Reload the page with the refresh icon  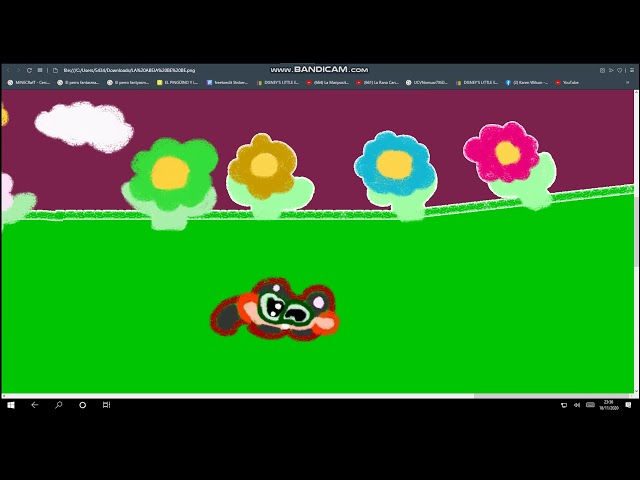(x=29, y=70)
